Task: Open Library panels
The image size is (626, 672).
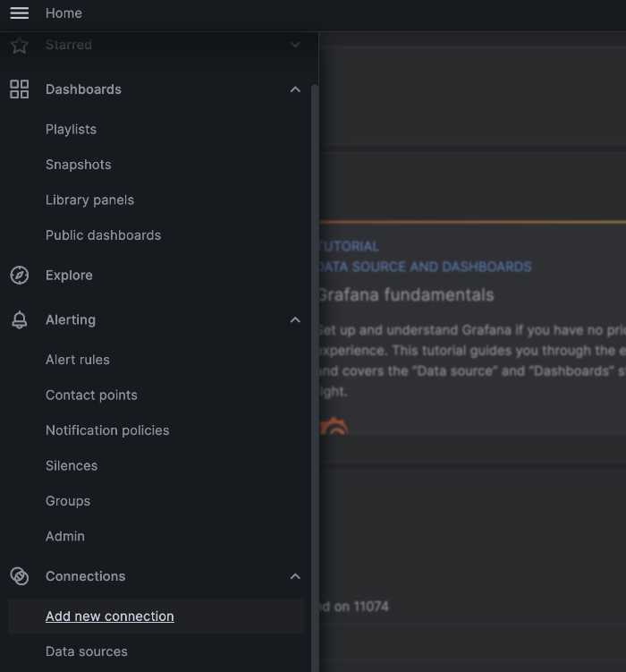Action: pyautogui.click(x=90, y=200)
